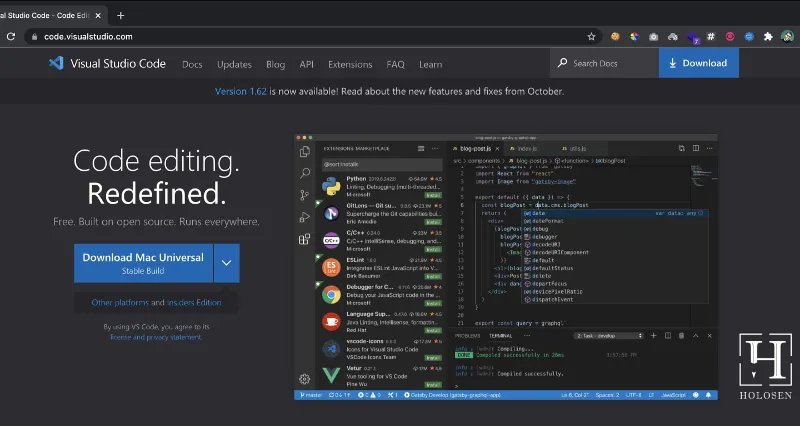This screenshot has width=800, height=426.
Task: Click the Manage gear icon in sidebar
Action: pos(305,379)
